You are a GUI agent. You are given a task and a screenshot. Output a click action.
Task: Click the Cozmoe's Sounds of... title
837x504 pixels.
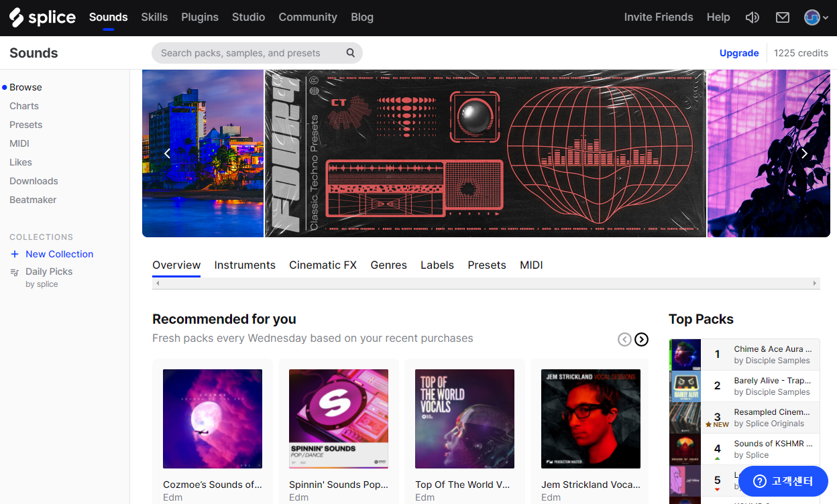[213, 485]
